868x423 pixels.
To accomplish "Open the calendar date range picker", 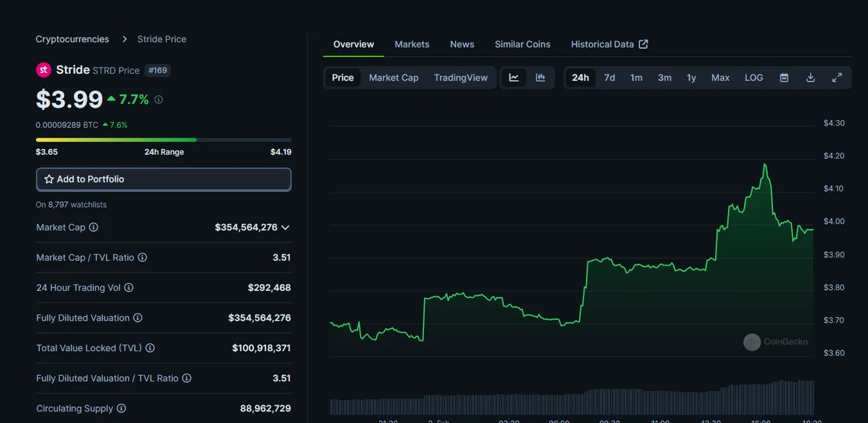I will click(x=784, y=78).
